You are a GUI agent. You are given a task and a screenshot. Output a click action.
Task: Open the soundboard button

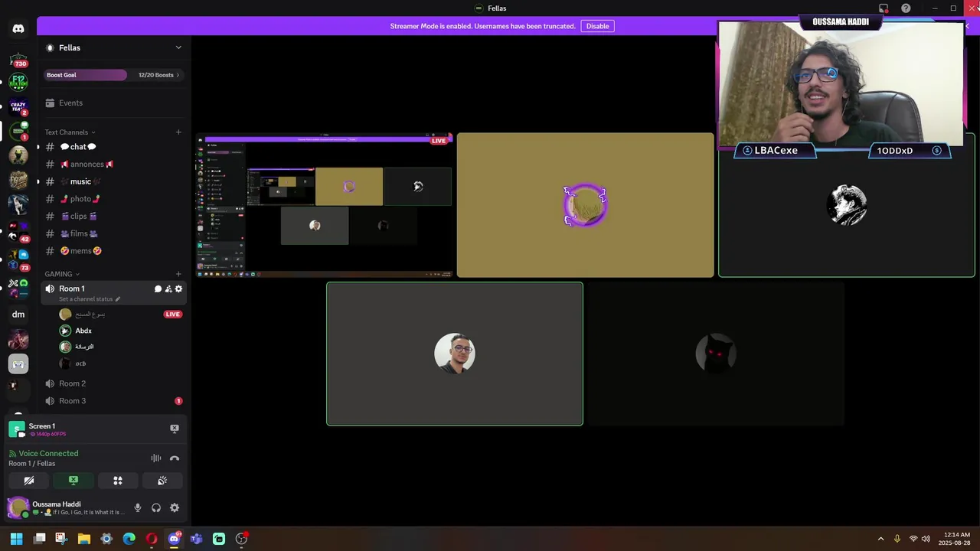click(162, 481)
